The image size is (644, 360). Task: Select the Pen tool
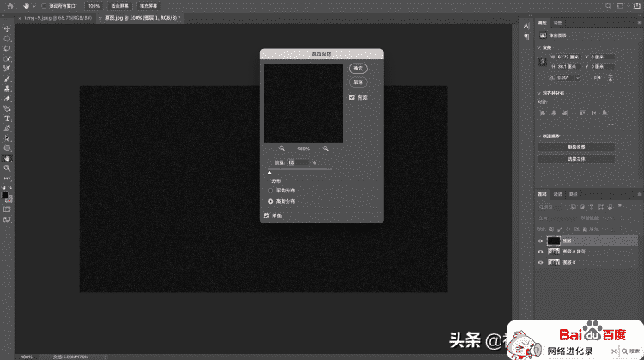pyautogui.click(x=7, y=128)
